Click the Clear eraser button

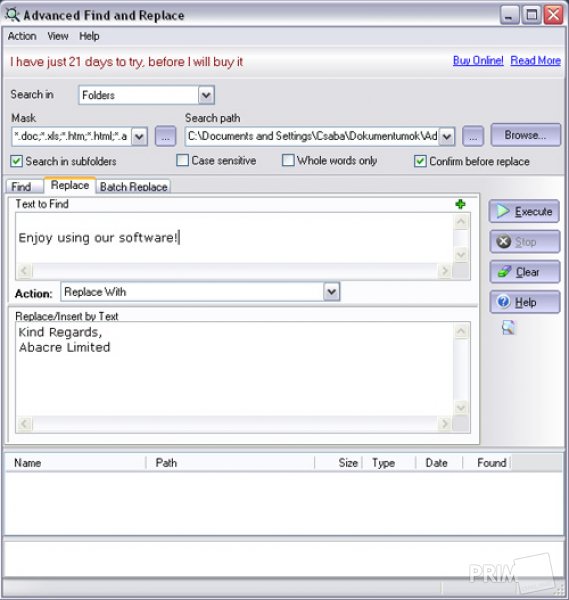[524, 272]
